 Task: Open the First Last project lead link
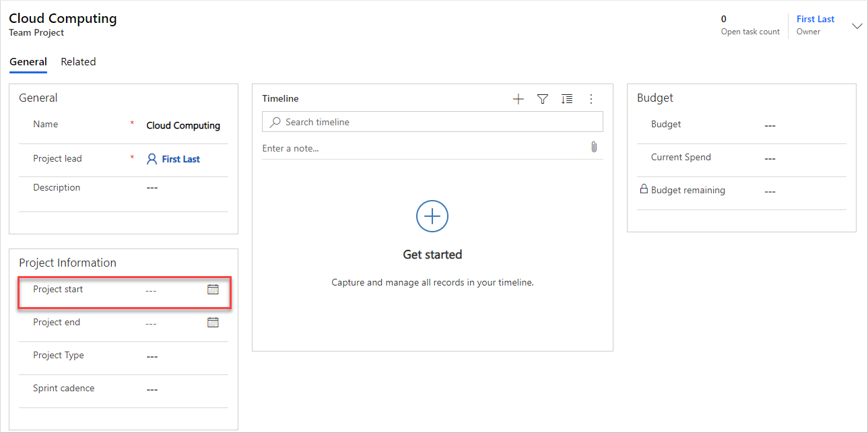click(180, 160)
